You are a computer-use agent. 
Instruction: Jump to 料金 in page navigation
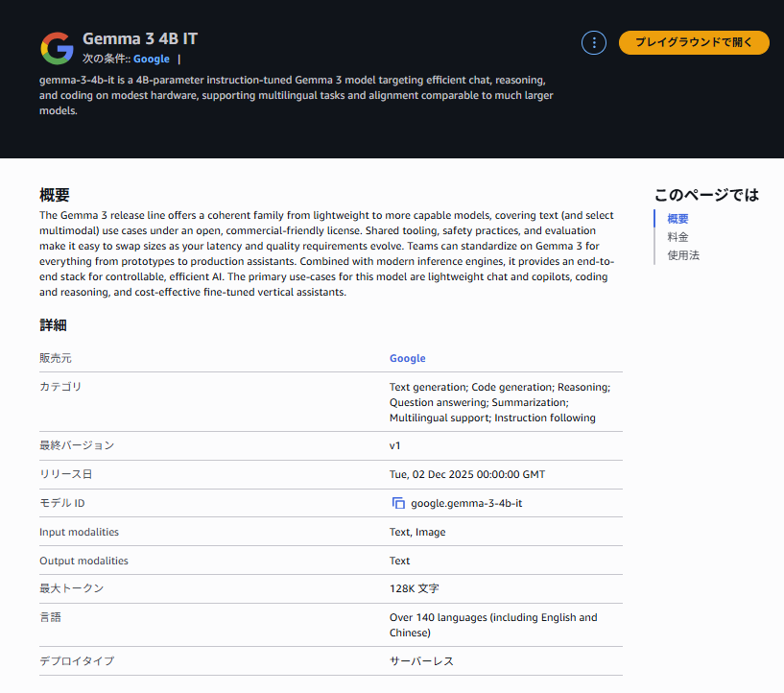point(677,237)
